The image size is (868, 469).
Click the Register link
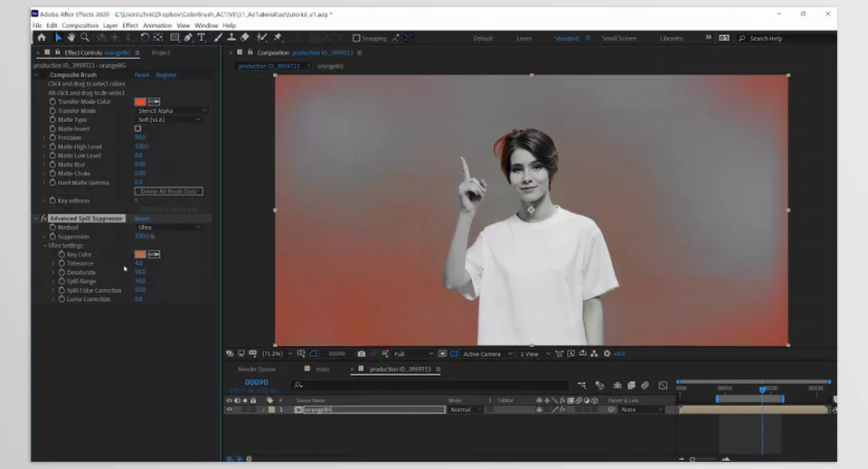166,75
